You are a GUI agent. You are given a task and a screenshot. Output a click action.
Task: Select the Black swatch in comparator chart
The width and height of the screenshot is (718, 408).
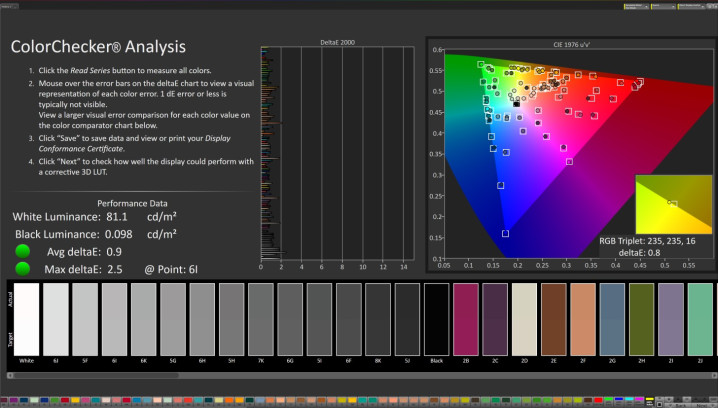pos(436,319)
